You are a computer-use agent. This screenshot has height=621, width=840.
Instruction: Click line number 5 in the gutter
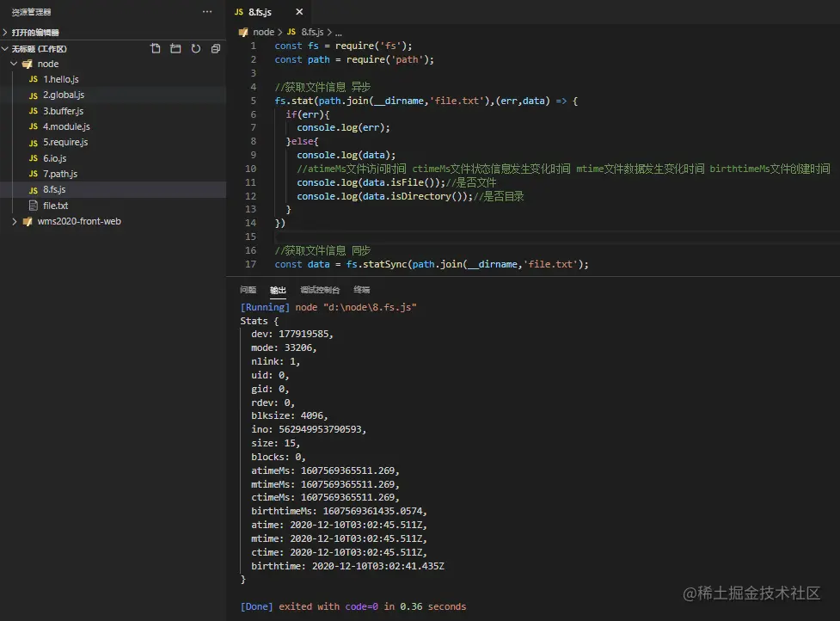pos(254,101)
